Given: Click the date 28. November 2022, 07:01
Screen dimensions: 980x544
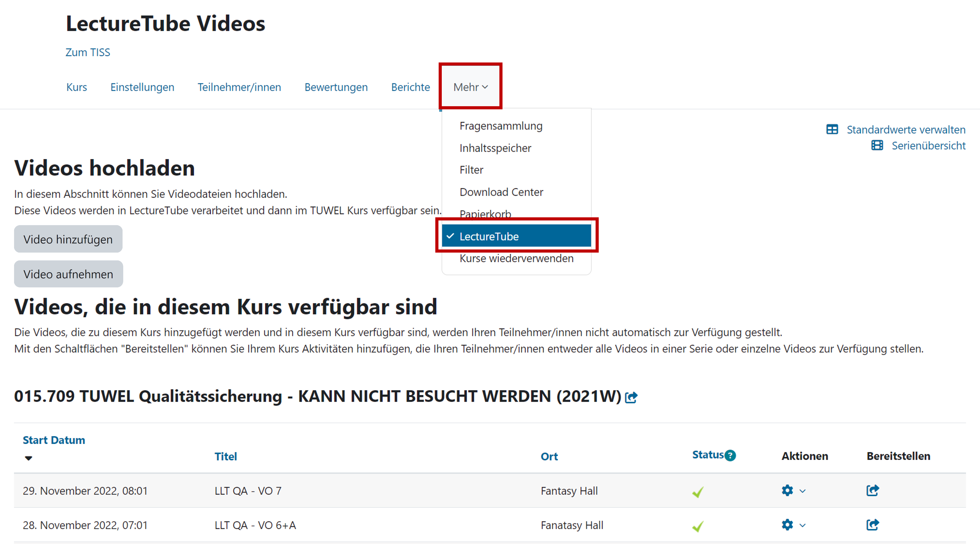Looking at the screenshot, I should (85, 525).
